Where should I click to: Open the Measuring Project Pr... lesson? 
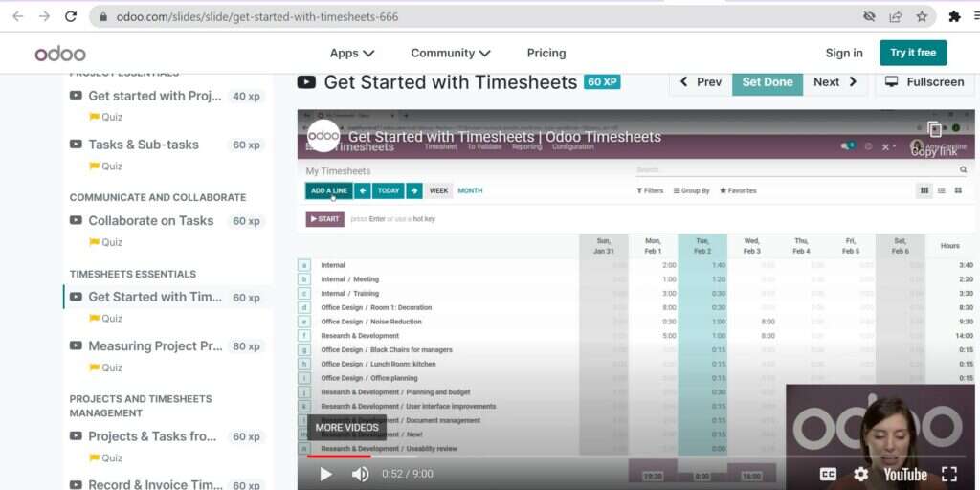point(155,345)
